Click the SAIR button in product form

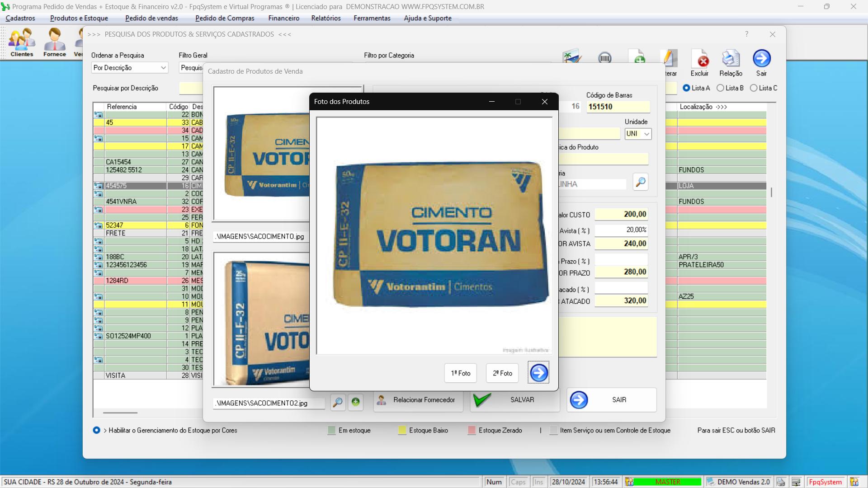pyautogui.click(x=612, y=400)
